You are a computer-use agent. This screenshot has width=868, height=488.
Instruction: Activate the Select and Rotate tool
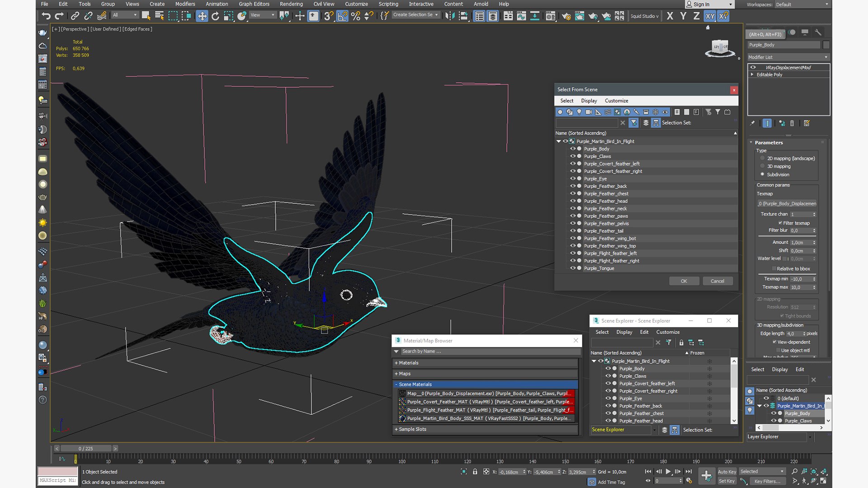coord(215,16)
